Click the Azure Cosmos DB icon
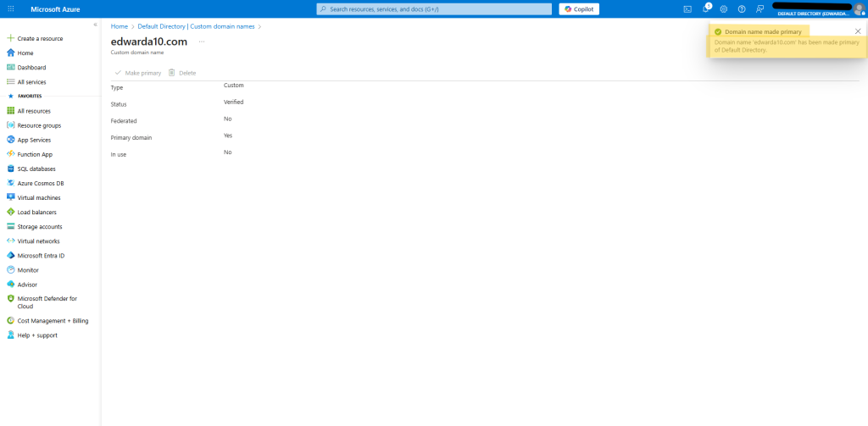Screen dimensions: 868x426 10,183
